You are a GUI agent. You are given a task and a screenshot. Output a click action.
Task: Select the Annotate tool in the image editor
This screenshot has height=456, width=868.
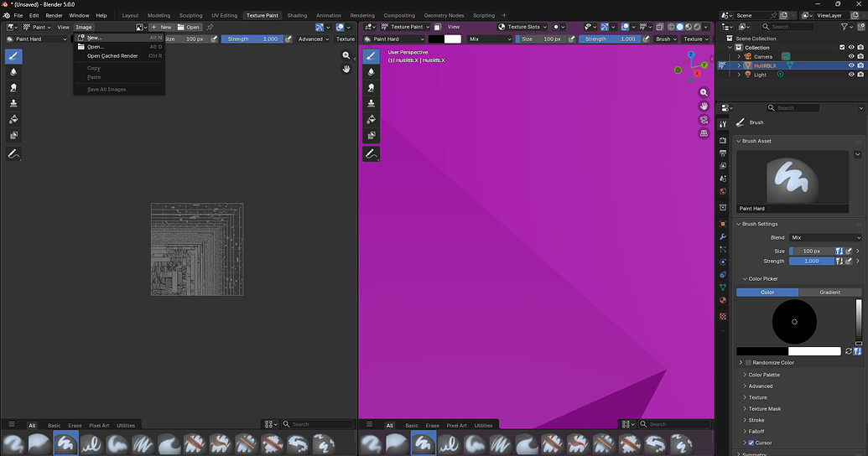(x=13, y=154)
